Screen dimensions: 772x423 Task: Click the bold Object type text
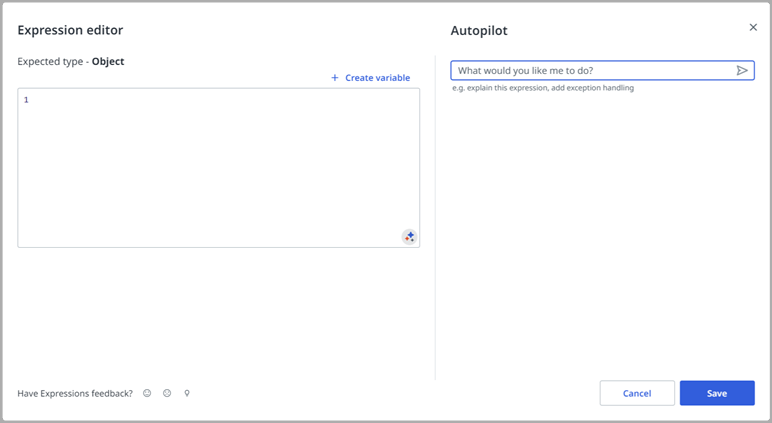tap(108, 62)
